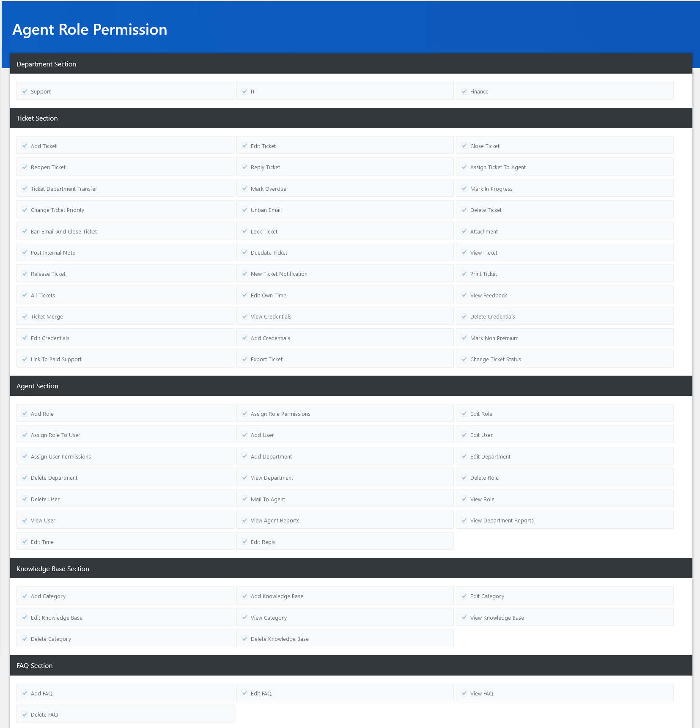Click the Ticket Section header bar
700x728 pixels.
click(x=351, y=118)
